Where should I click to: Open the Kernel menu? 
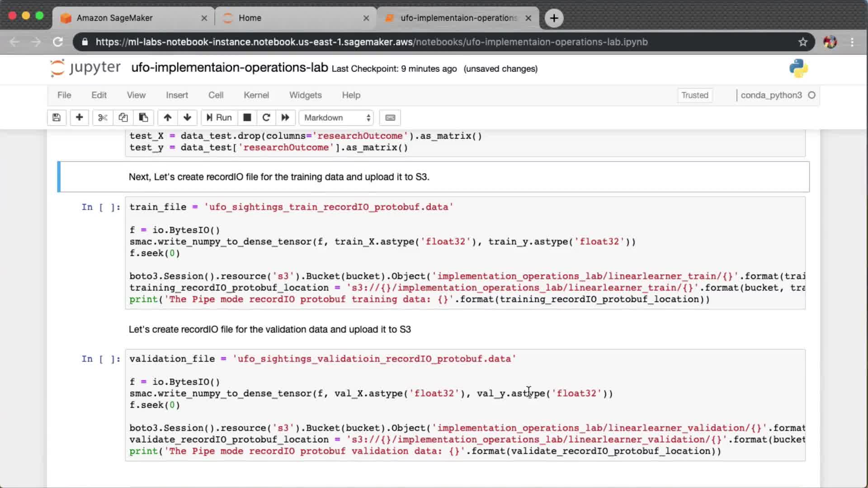256,95
